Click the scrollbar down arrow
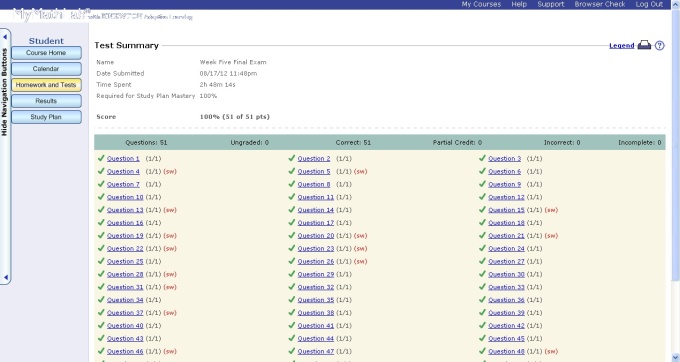This screenshot has width=680, height=362. click(x=676, y=358)
